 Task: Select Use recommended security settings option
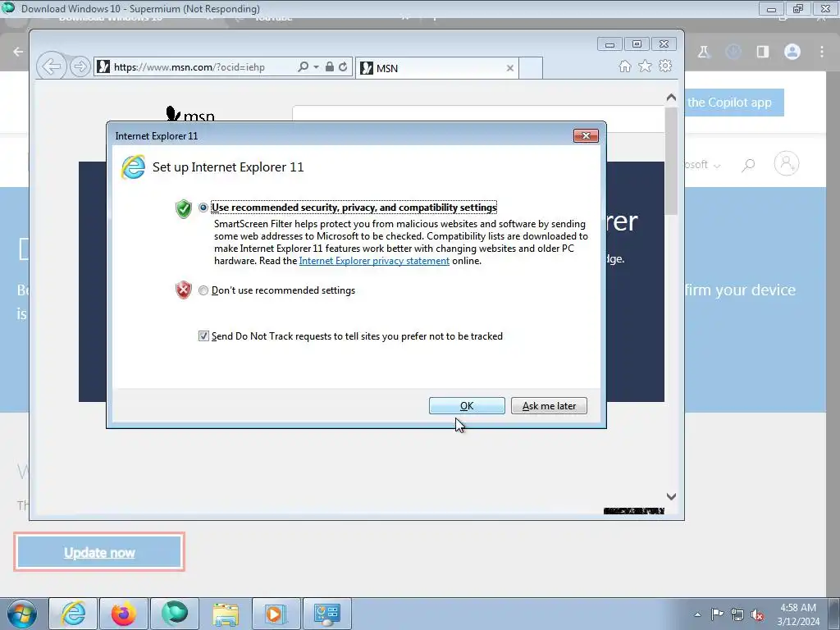tap(203, 208)
